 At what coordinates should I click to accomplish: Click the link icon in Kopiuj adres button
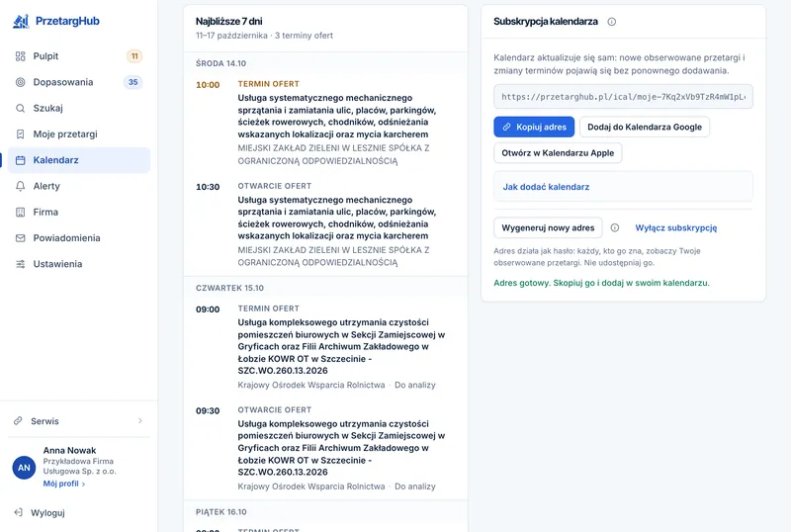[x=506, y=128]
